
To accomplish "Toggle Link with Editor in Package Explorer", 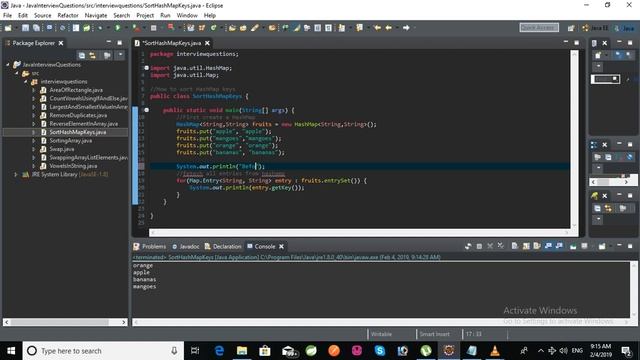I will click(x=93, y=56).
